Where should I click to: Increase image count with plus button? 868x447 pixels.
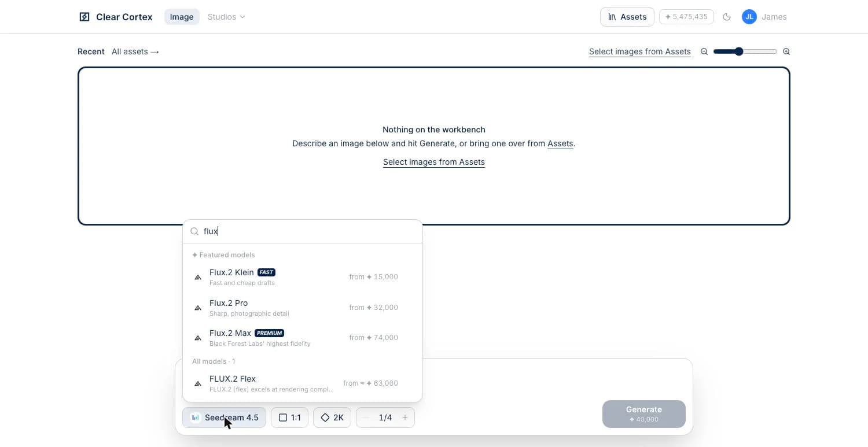(405, 418)
